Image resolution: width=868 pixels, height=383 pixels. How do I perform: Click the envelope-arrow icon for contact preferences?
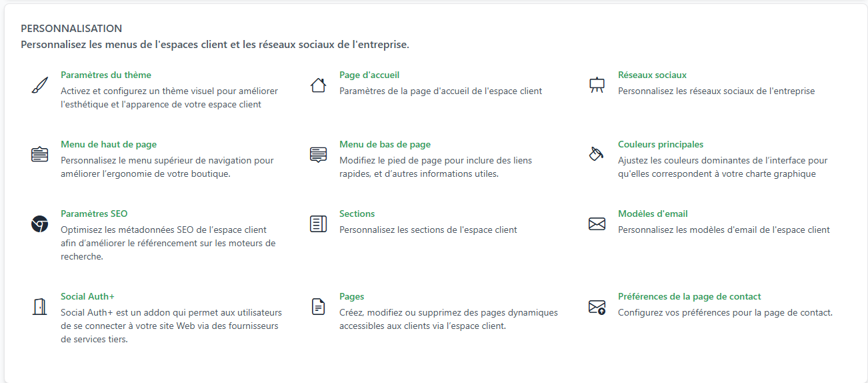pos(597,307)
